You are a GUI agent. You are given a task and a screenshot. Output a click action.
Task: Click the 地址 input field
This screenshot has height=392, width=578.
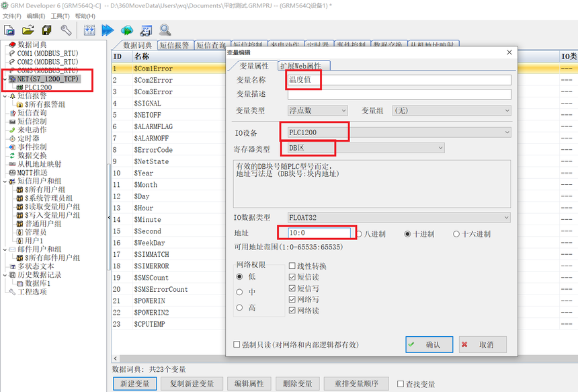[x=319, y=233]
